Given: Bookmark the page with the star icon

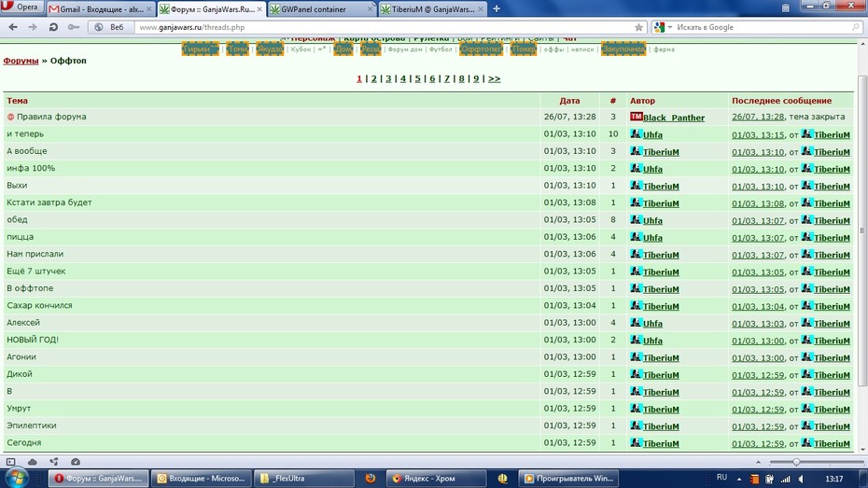Looking at the screenshot, I should point(638,27).
